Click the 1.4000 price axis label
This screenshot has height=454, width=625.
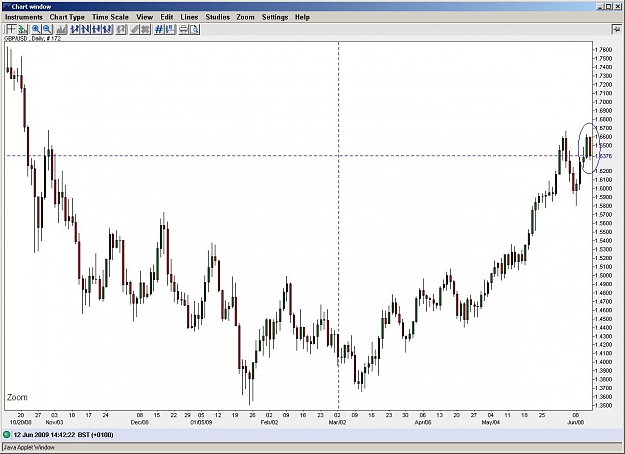coord(603,362)
